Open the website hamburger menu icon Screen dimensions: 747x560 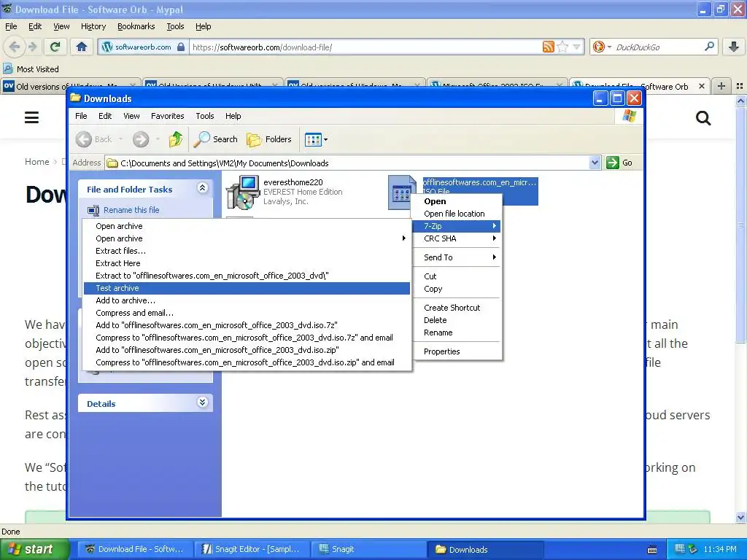[x=31, y=117]
